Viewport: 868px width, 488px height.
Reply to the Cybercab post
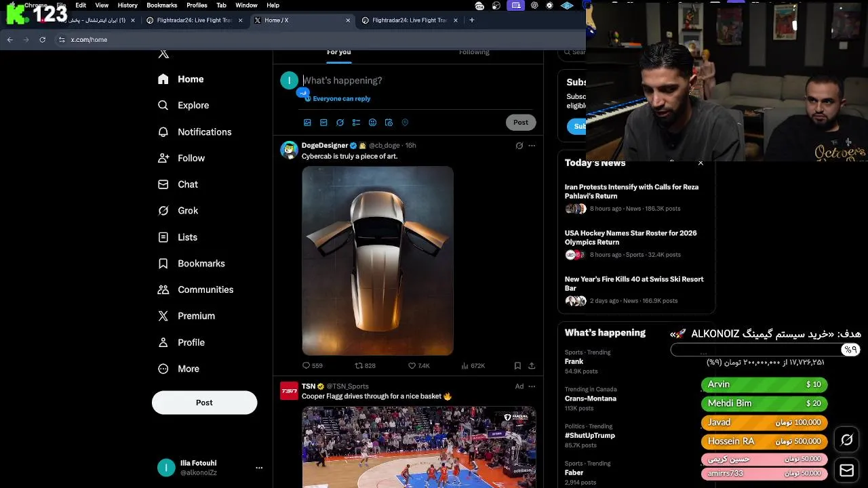[313, 366]
